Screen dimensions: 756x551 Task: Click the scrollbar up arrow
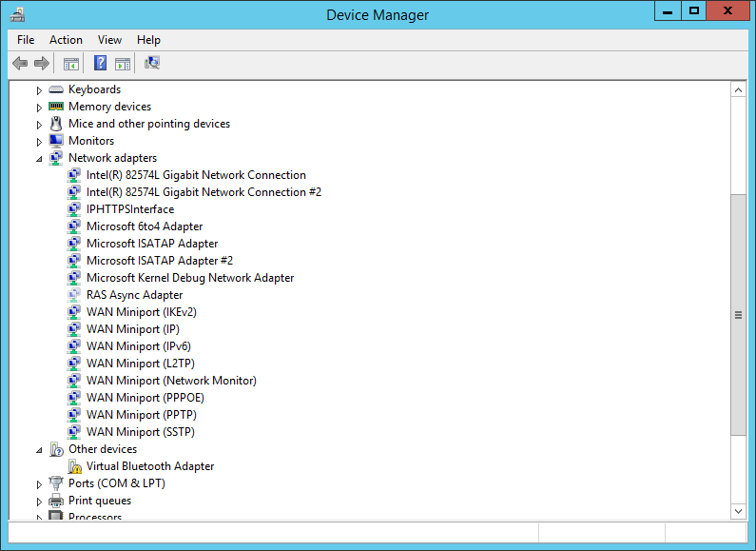click(738, 89)
